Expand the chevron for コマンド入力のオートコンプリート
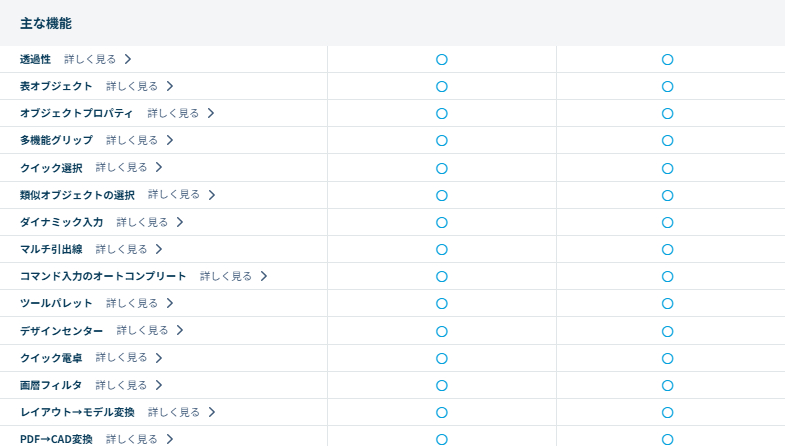The height and width of the screenshot is (446, 785). (x=264, y=276)
